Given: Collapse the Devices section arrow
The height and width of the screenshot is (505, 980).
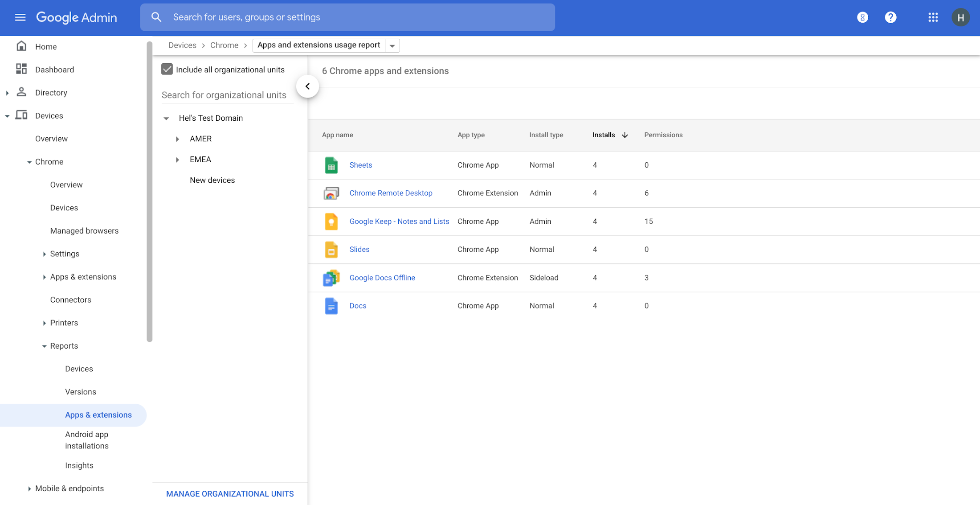Looking at the screenshot, I should coord(7,116).
